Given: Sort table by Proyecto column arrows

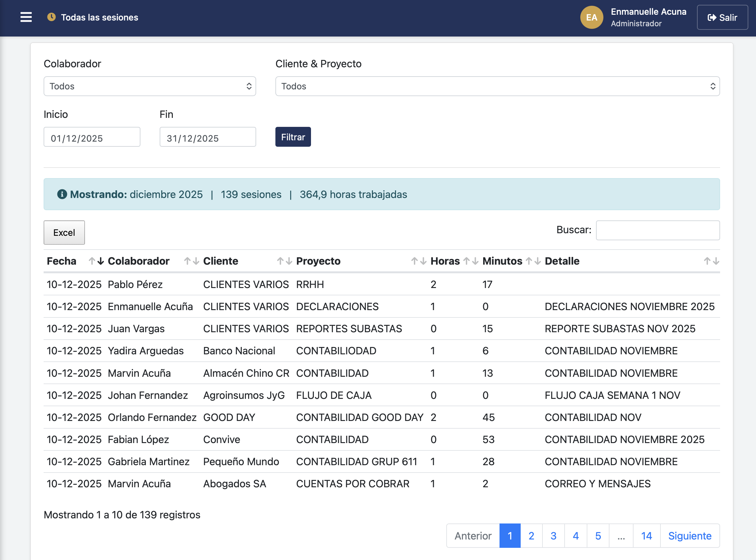Looking at the screenshot, I should click(x=418, y=261).
